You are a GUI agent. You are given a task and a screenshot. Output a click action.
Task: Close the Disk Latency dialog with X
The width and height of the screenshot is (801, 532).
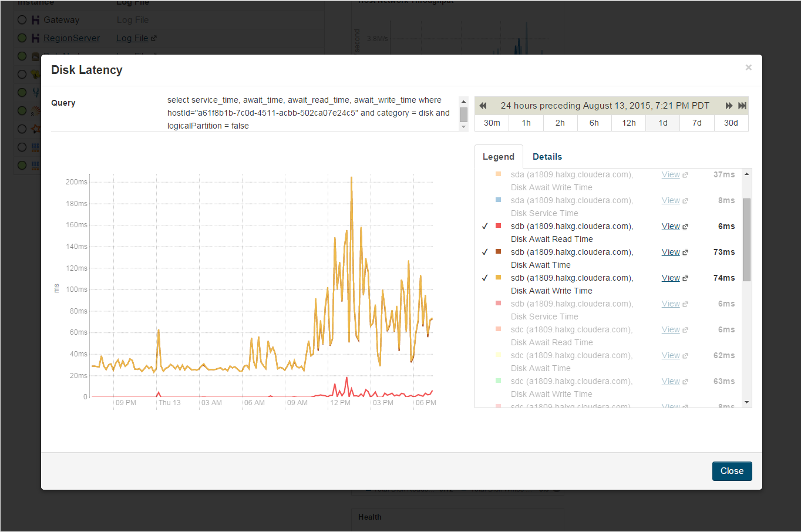748,68
